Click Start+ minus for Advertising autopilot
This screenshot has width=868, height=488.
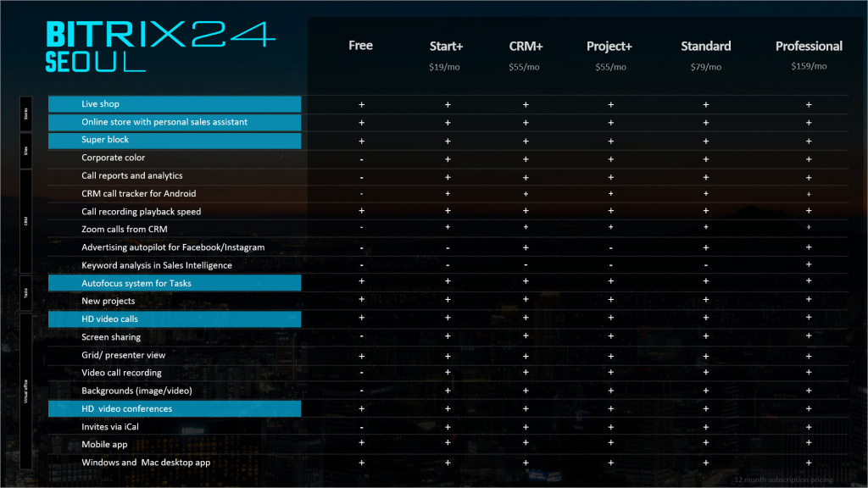[448, 248]
